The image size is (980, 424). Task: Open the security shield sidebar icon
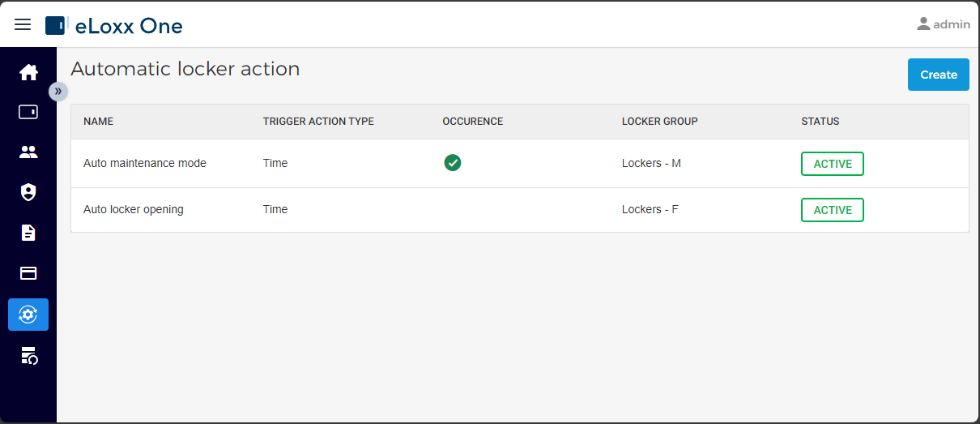(28, 192)
